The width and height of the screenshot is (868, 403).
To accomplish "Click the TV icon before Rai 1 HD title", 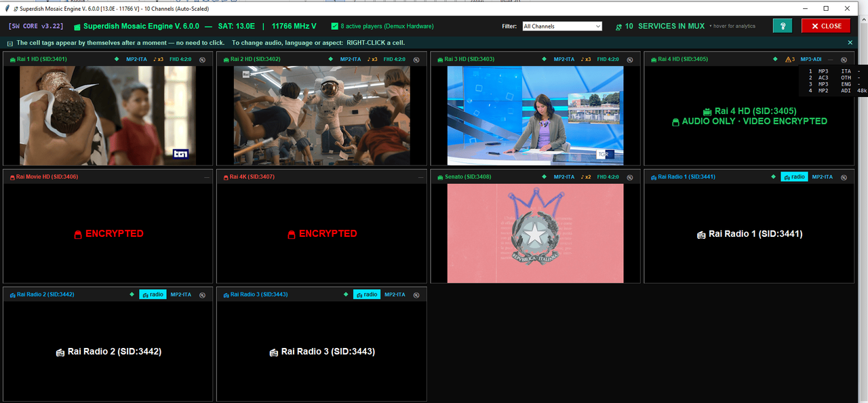I will [x=12, y=60].
